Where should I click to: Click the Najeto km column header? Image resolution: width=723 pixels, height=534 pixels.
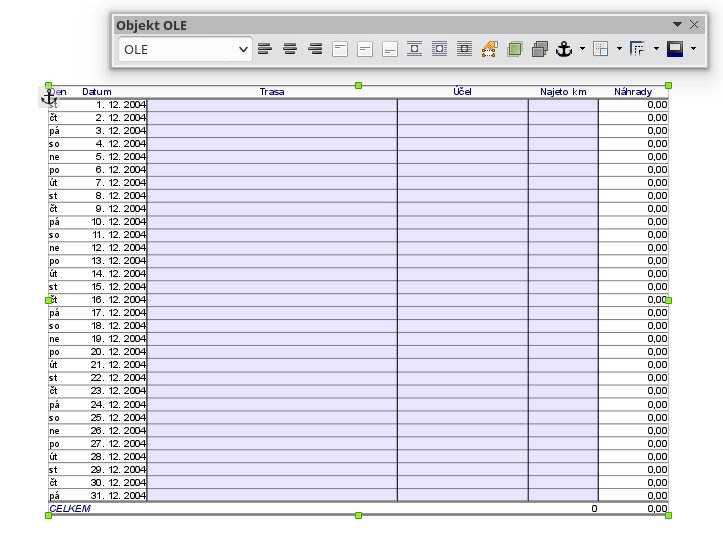coord(563,92)
